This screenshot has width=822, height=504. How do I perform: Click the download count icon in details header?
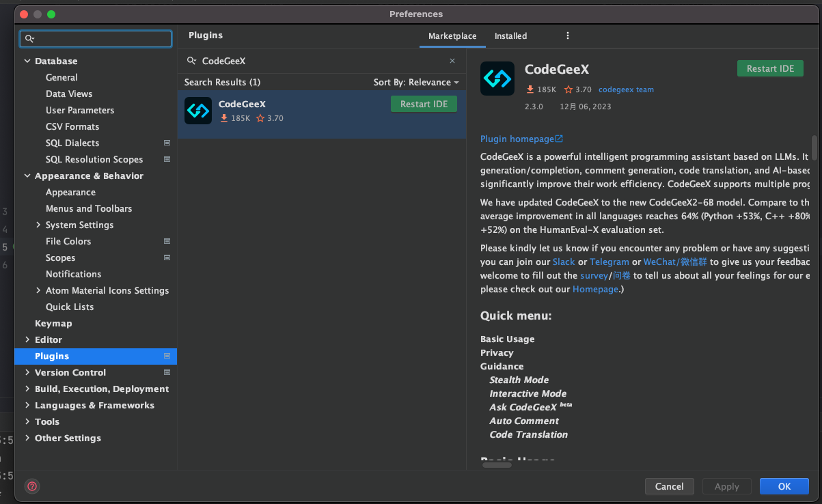point(530,89)
